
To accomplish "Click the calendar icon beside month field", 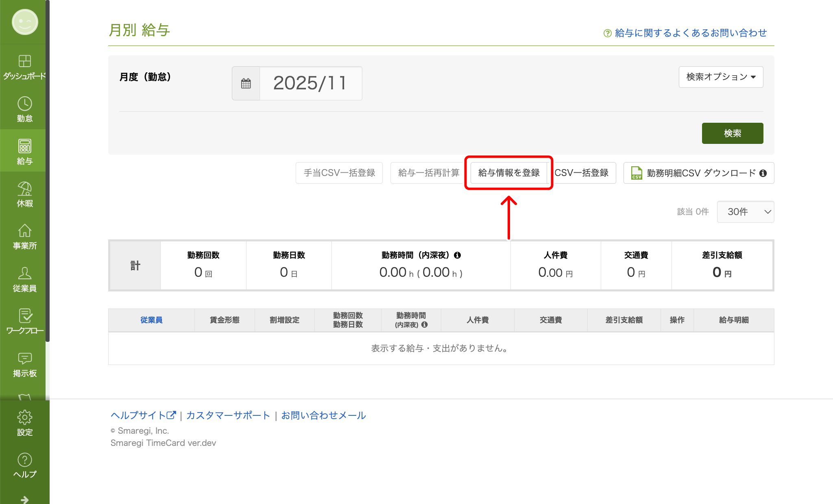I will pos(246,84).
